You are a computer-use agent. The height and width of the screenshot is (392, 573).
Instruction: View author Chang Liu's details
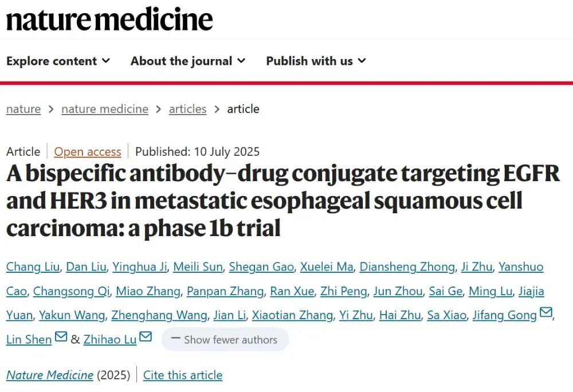click(32, 266)
